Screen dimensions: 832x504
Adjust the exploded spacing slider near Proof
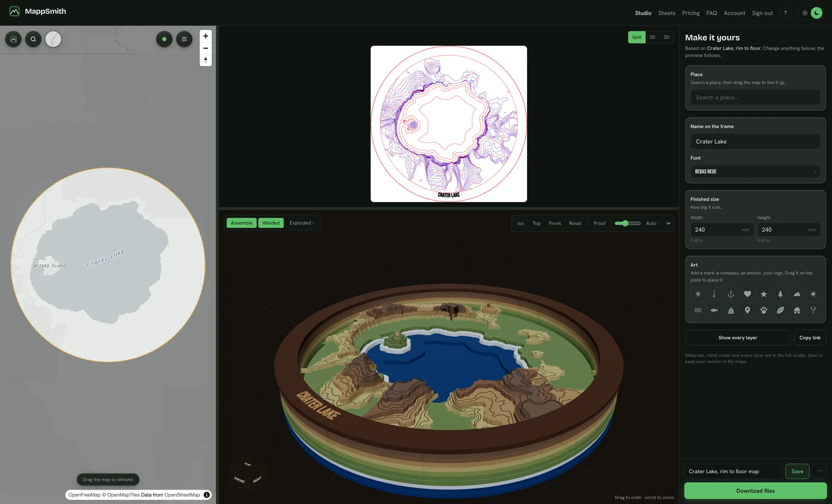coord(627,224)
